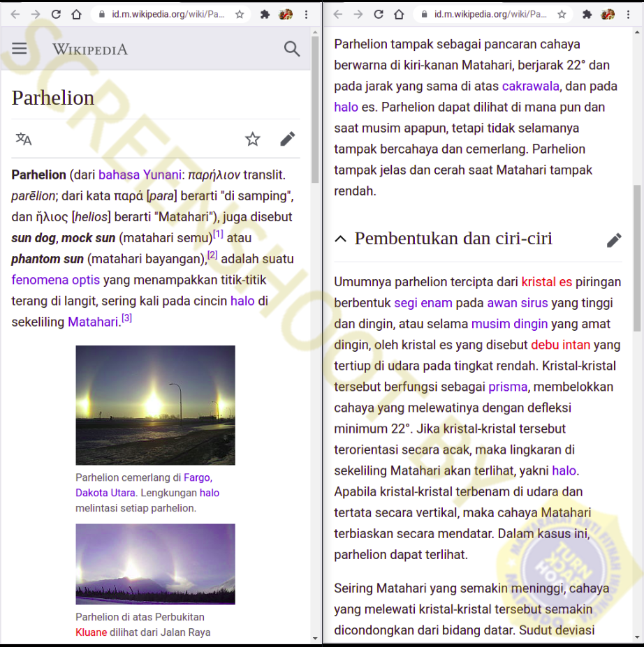
Task: Open the bahasa Yunani link
Action: tap(140, 175)
